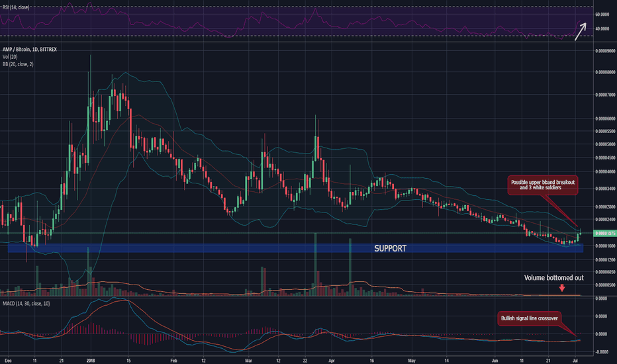Click the 60.0000 RSI scale value
The width and height of the screenshot is (617, 364).
602,15
